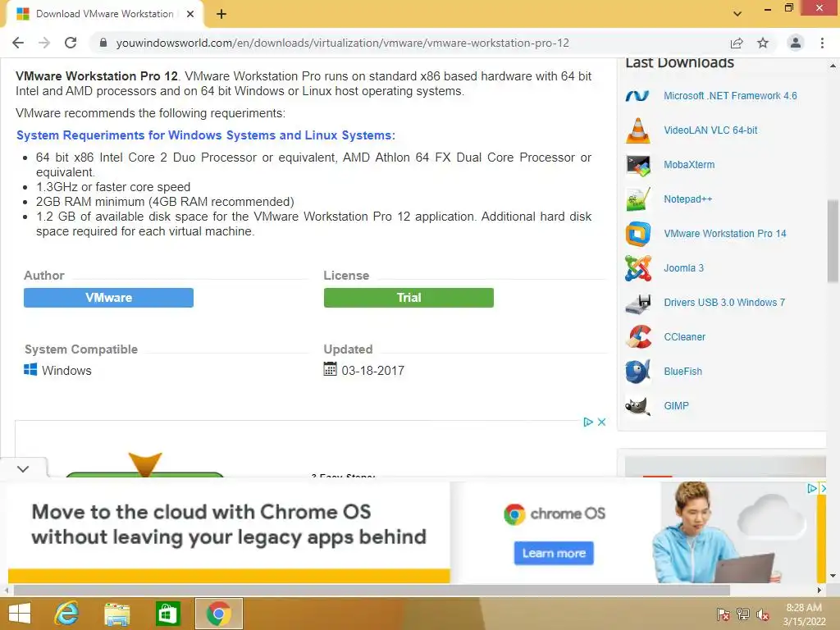Close the middle advertisement with X
840x630 pixels.
pos(601,422)
